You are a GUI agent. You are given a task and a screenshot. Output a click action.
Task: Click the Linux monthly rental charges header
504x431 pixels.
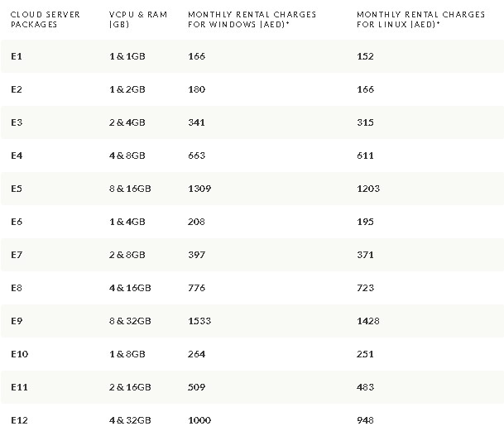pyautogui.click(x=421, y=19)
